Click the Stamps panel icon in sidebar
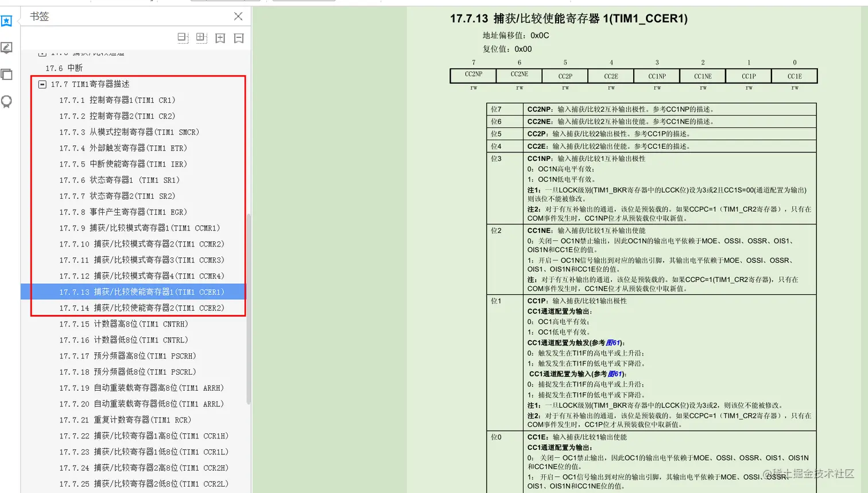The image size is (868, 493). coord(6,102)
